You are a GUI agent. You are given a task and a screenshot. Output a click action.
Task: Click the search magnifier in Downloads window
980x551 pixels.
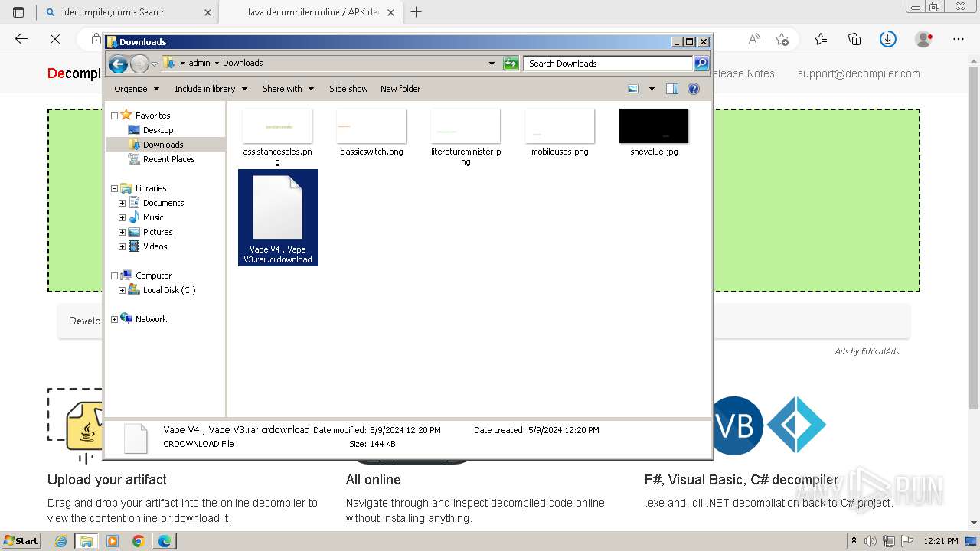(x=701, y=64)
